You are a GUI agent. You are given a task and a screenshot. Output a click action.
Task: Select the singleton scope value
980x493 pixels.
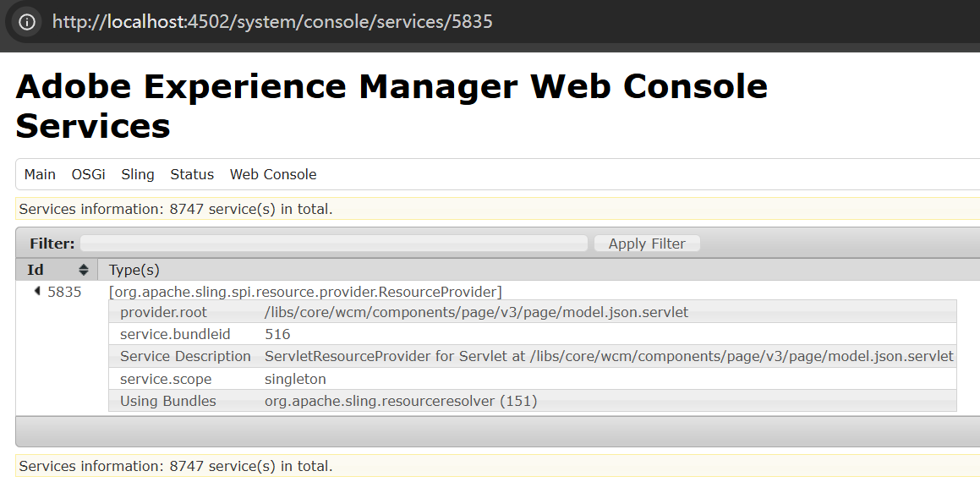[x=295, y=380]
